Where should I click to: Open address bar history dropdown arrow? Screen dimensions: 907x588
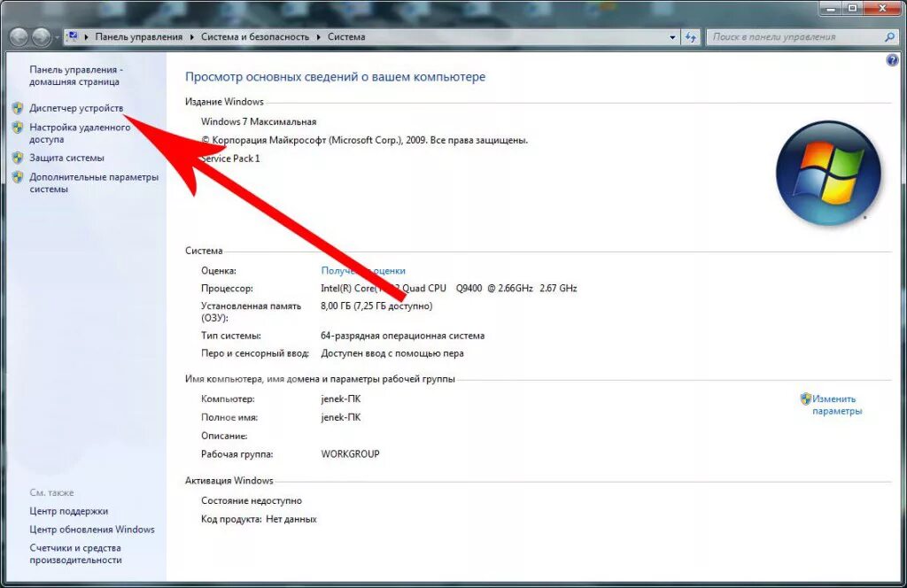672,37
